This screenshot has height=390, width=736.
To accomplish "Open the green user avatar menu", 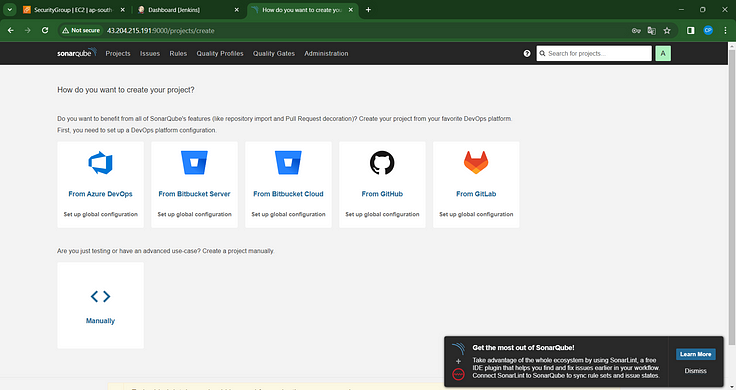I will pyautogui.click(x=663, y=54).
